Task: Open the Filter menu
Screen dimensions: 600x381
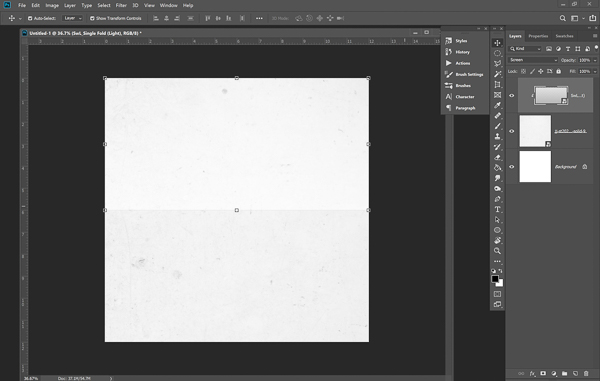Action: point(121,5)
